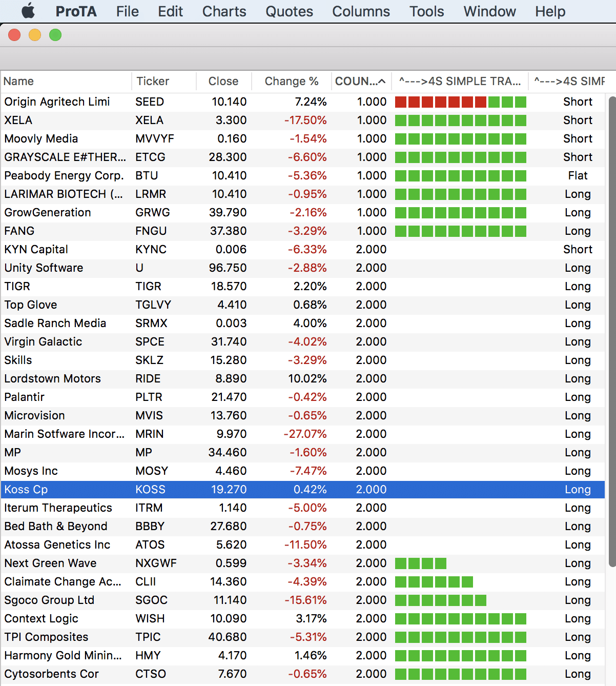Select the Moovly Media row
The height and width of the screenshot is (686, 616).
click(x=303, y=138)
